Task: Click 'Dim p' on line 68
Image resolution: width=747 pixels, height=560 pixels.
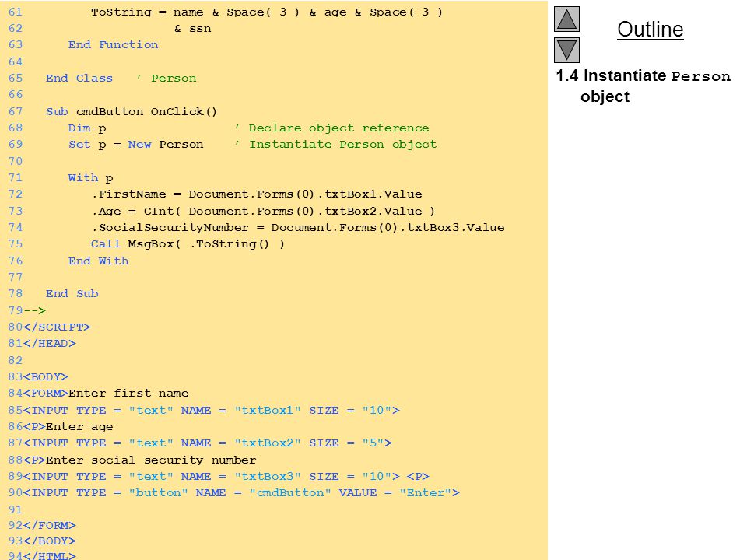Action: pyautogui.click(x=87, y=128)
